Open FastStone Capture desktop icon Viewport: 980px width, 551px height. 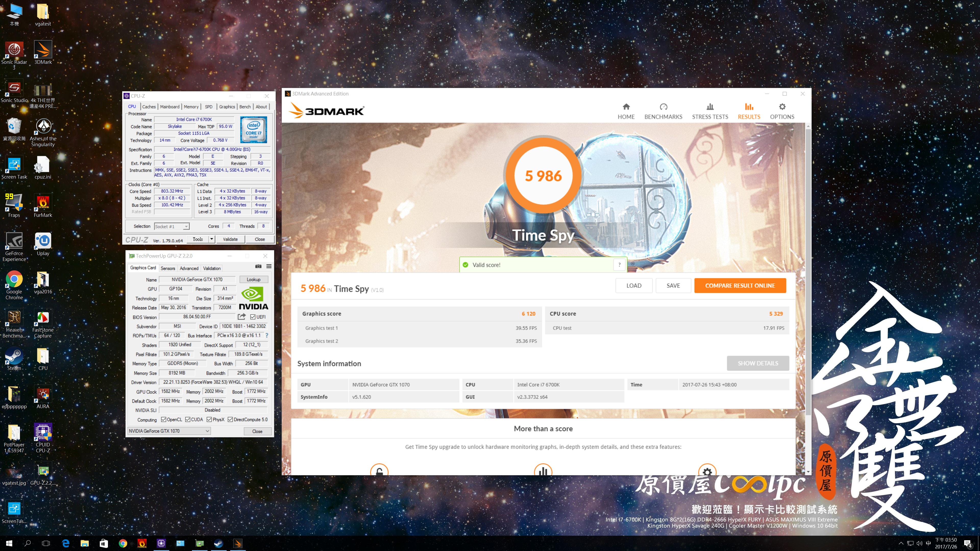point(43,324)
